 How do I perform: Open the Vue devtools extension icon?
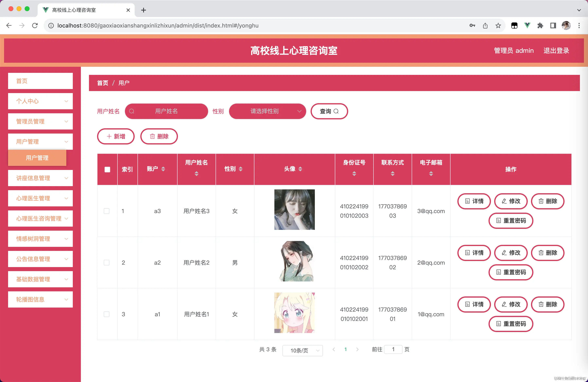tap(527, 25)
